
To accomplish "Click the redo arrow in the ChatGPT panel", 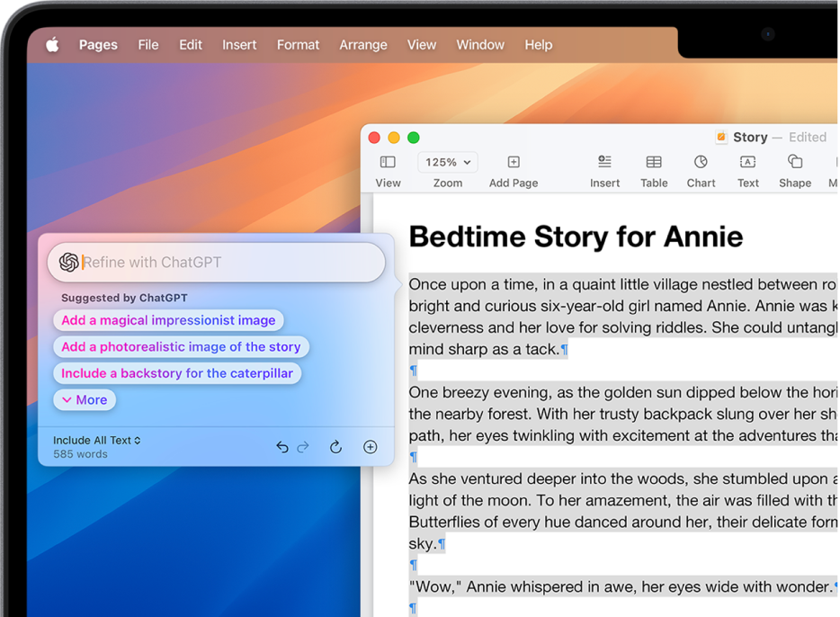I will 304,447.
